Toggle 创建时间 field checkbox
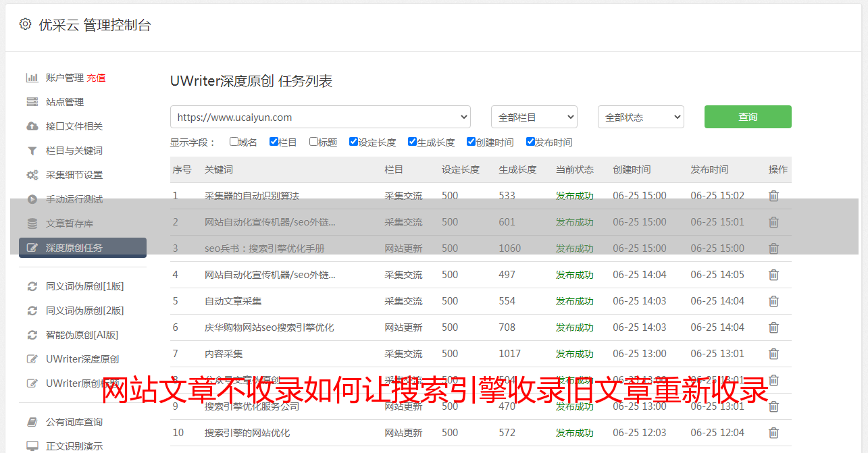The image size is (868, 453). click(471, 142)
